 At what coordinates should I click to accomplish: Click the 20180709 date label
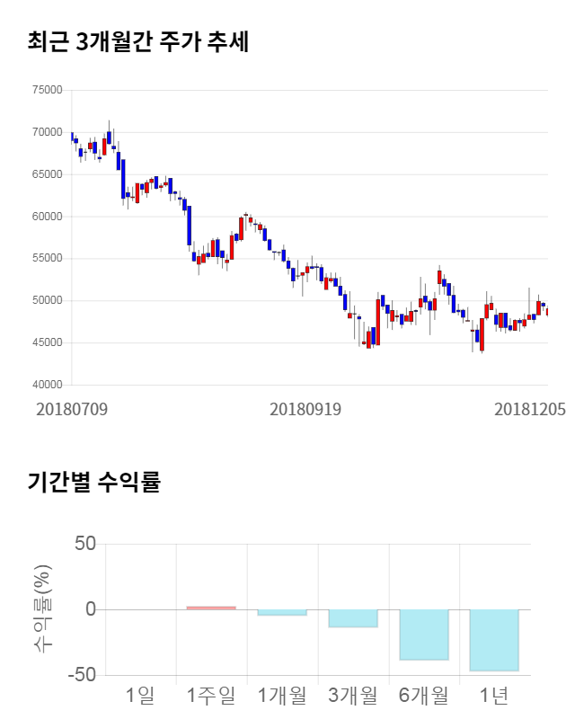point(72,409)
